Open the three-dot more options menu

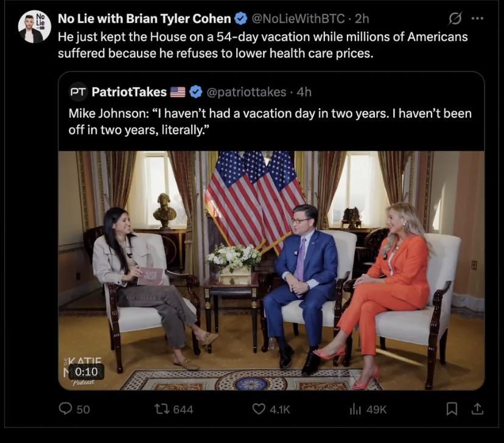click(478, 19)
